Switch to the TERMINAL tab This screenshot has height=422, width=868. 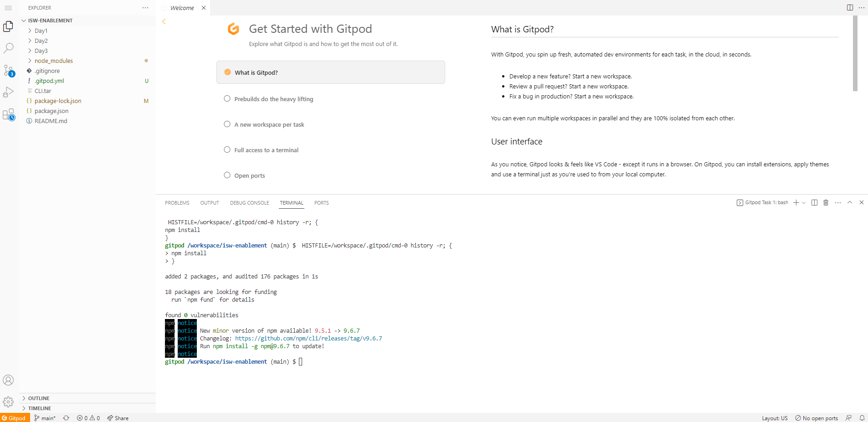click(x=292, y=203)
